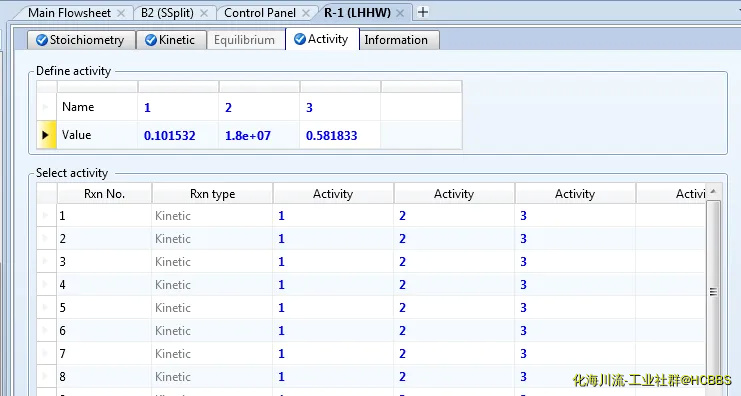Viewport: 741px width, 396px height.
Task: Switch to the Control Panel tab
Action: [260, 13]
